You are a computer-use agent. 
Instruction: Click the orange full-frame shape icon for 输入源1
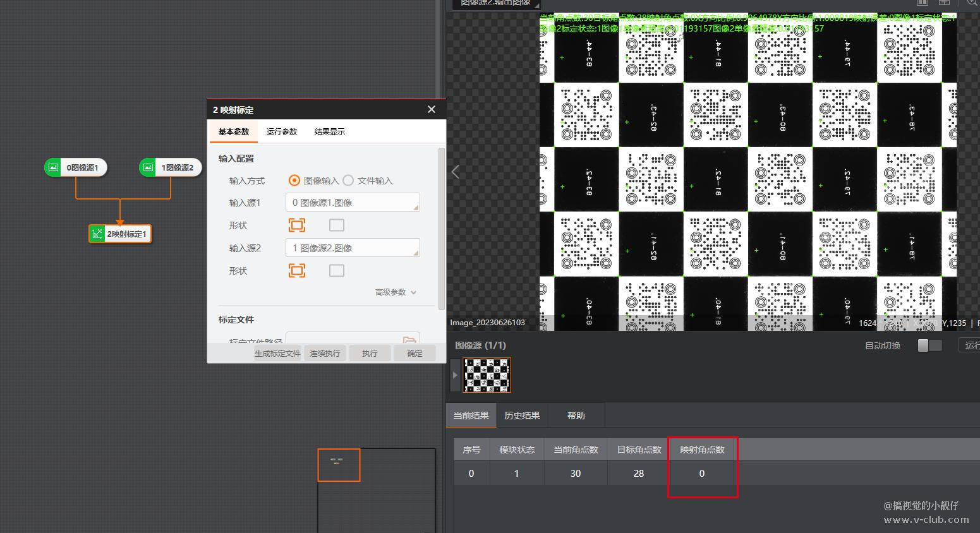click(297, 225)
